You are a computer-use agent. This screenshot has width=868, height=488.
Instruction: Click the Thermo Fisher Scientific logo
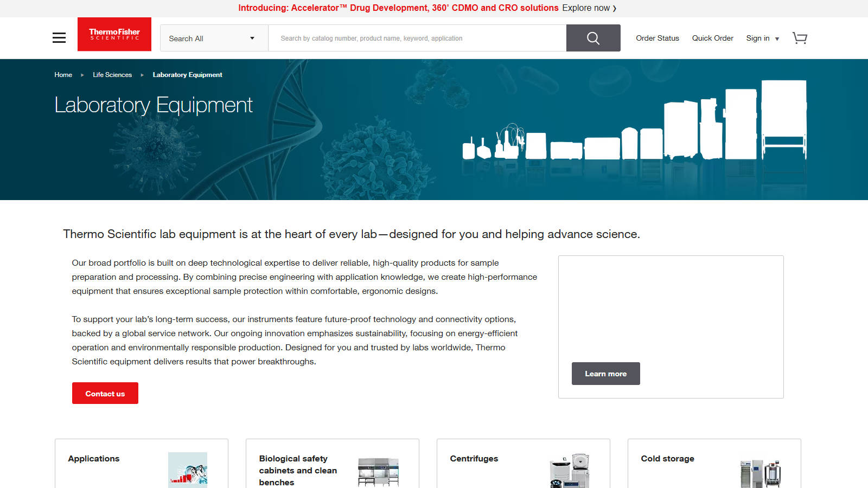(114, 34)
